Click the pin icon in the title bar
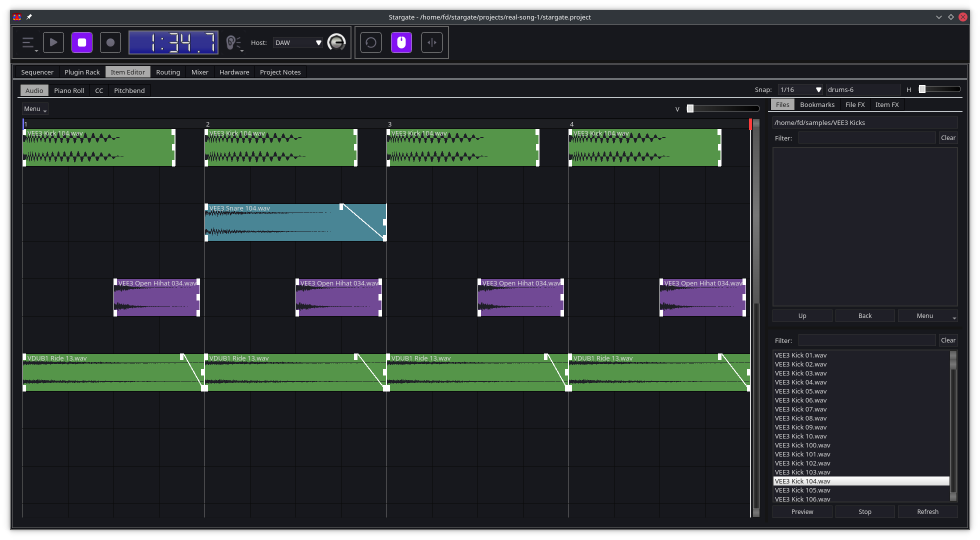Screen dimensions: 980x540 29,17
